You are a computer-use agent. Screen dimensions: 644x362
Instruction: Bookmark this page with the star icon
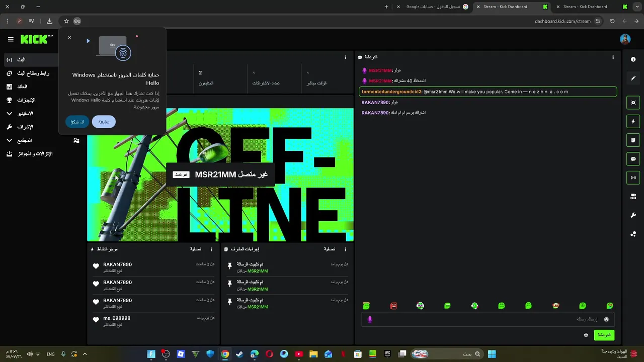pos(66,21)
